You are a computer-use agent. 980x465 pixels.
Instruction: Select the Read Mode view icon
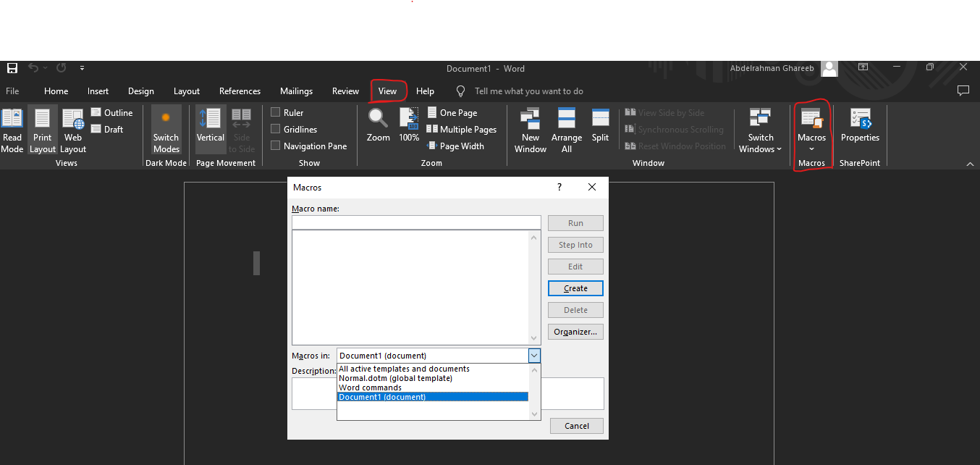click(12, 120)
